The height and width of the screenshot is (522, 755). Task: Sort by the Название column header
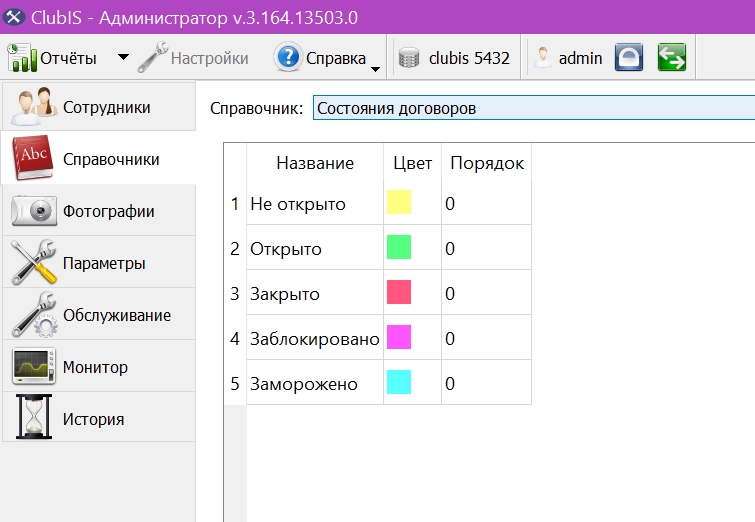click(315, 163)
